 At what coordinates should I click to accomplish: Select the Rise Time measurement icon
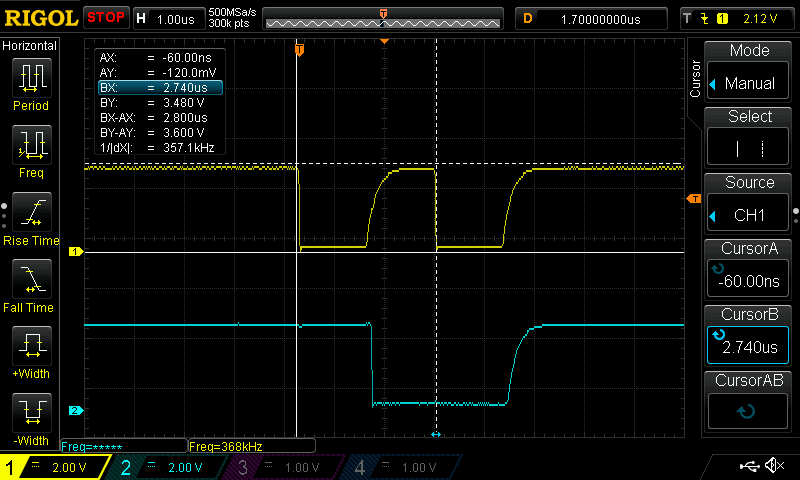pyautogui.click(x=32, y=212)
